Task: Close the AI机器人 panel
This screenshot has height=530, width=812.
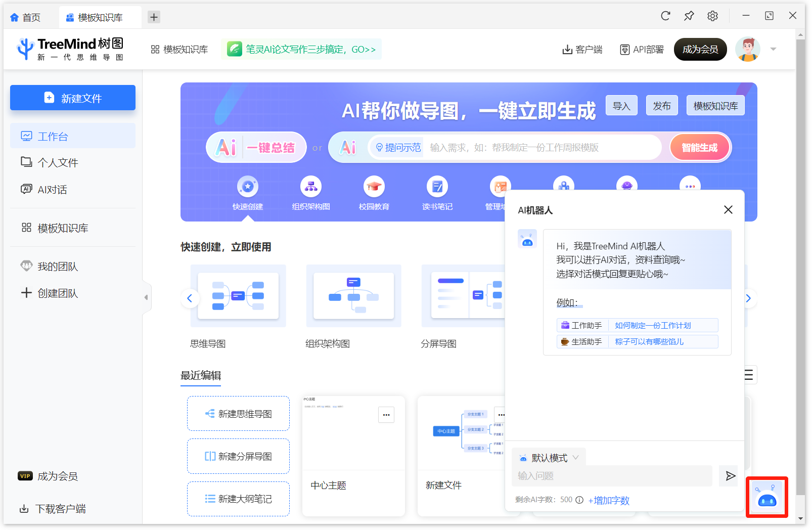Action: coord(728,209)
